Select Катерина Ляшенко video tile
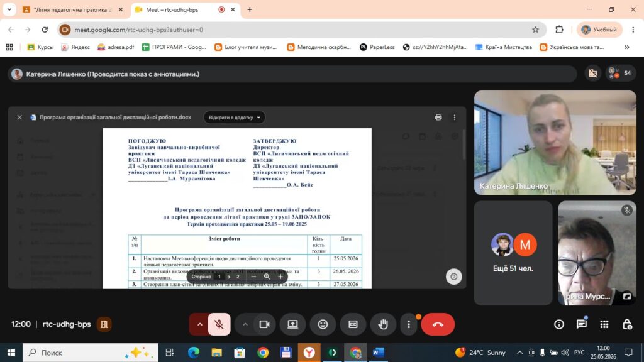 click(x=555, y=143)
